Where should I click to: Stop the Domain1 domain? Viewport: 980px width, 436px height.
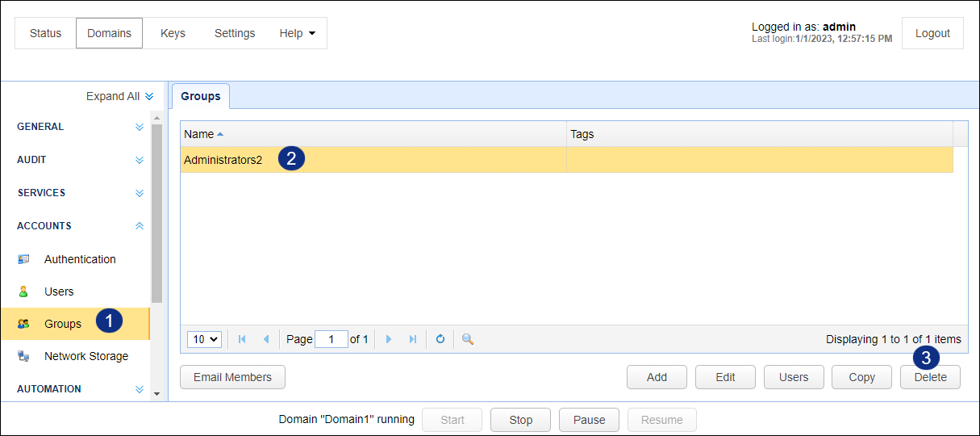(521, 420)
